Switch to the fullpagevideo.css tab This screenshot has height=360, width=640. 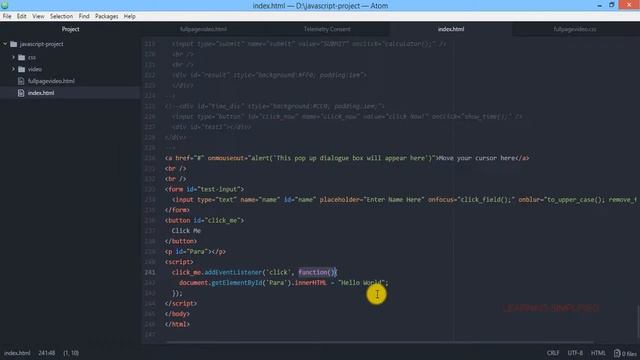click(575, 29)
